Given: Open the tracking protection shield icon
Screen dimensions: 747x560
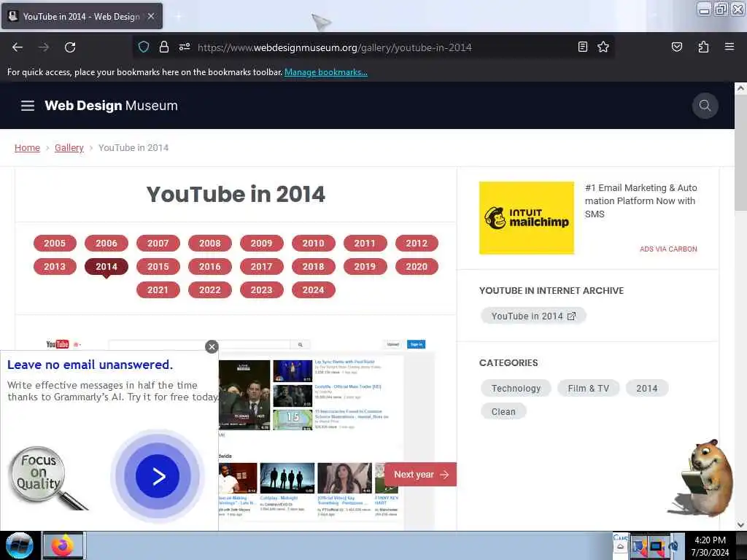Looking at the screenshot, I should 144,47.
